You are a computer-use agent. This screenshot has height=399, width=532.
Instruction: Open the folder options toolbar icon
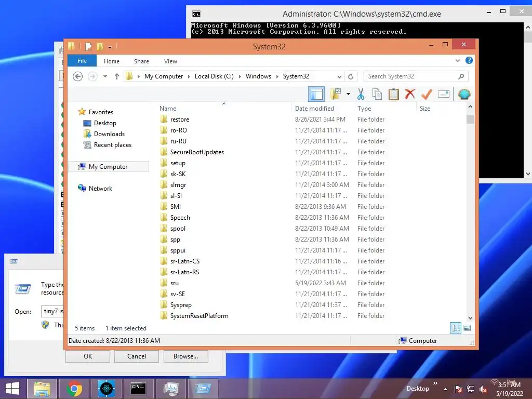(x=336, y=94)
